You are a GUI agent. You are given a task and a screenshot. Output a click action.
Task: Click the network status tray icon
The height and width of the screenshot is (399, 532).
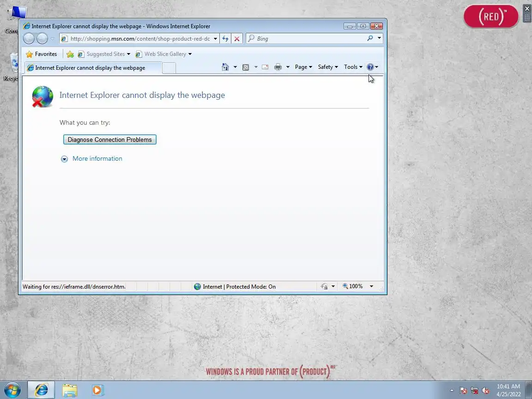coord(474,391)
